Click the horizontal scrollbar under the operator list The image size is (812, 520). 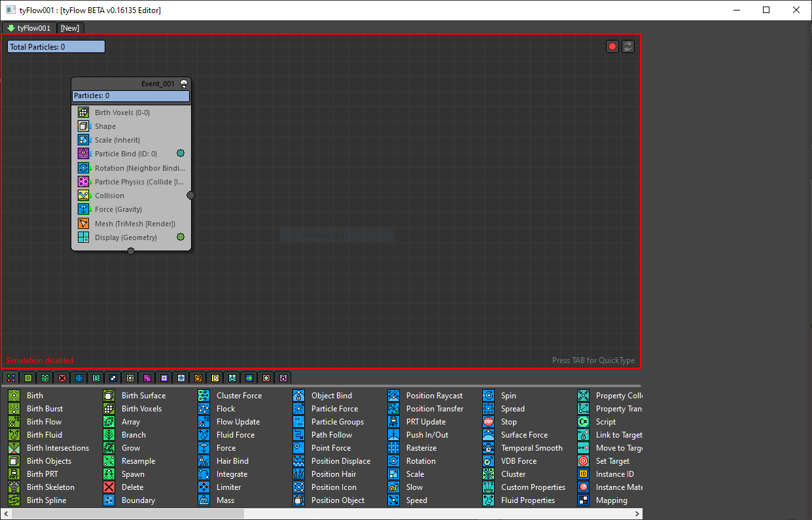[x=128, y=514]
